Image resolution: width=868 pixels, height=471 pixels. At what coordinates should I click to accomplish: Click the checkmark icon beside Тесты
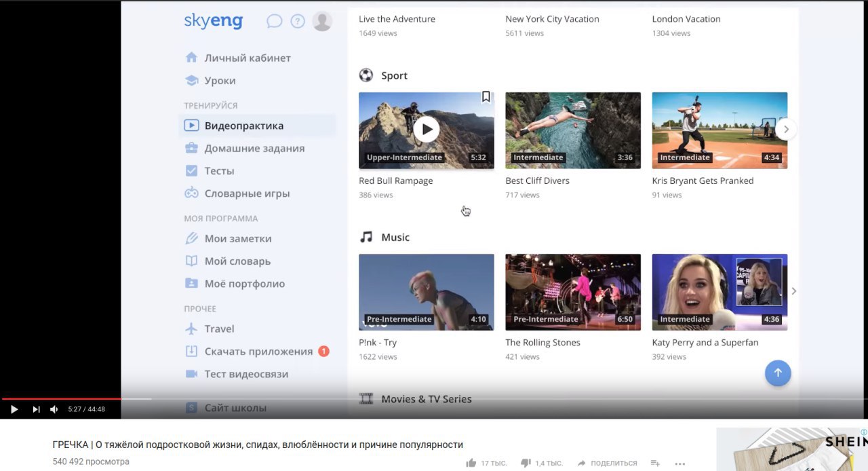pyautogui.click(x=192, y=171)
